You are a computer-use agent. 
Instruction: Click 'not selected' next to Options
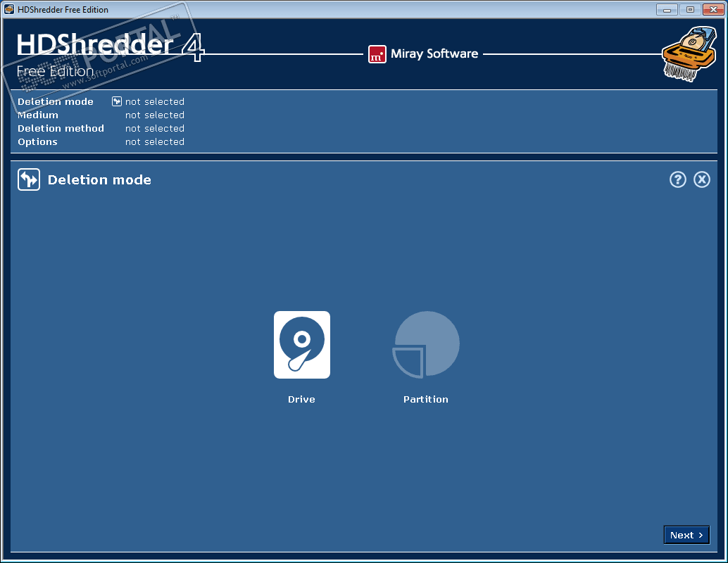(x=155, y=142)
